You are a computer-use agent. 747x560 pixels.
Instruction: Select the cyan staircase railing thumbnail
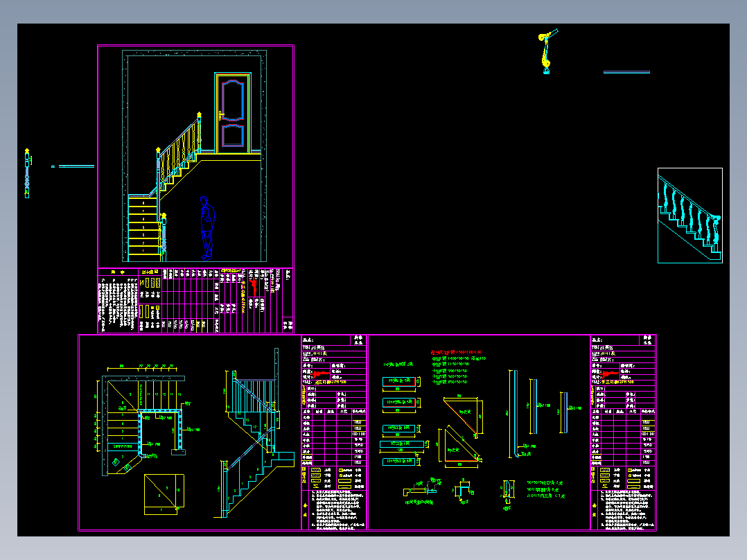690,216
